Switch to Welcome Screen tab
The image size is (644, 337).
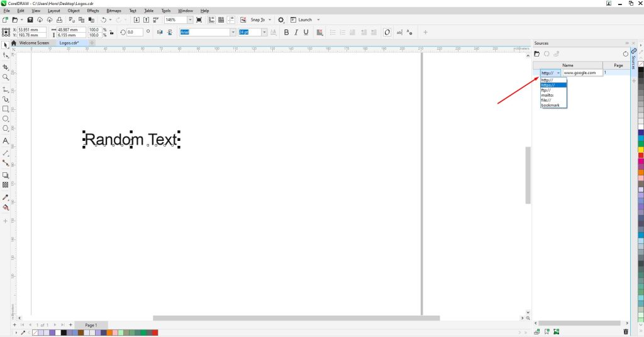[x=34, y=43]
